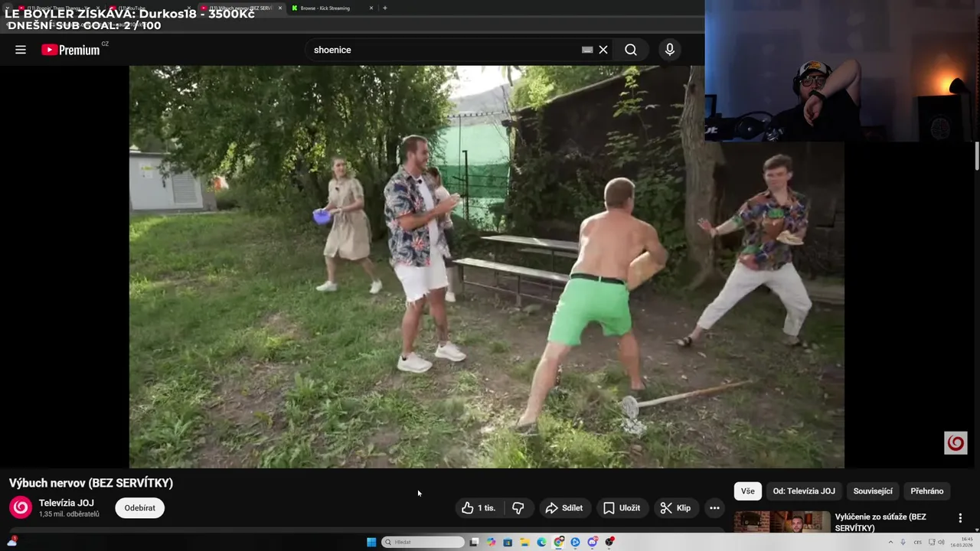Open more actions three-dot button

pos(714,508)
